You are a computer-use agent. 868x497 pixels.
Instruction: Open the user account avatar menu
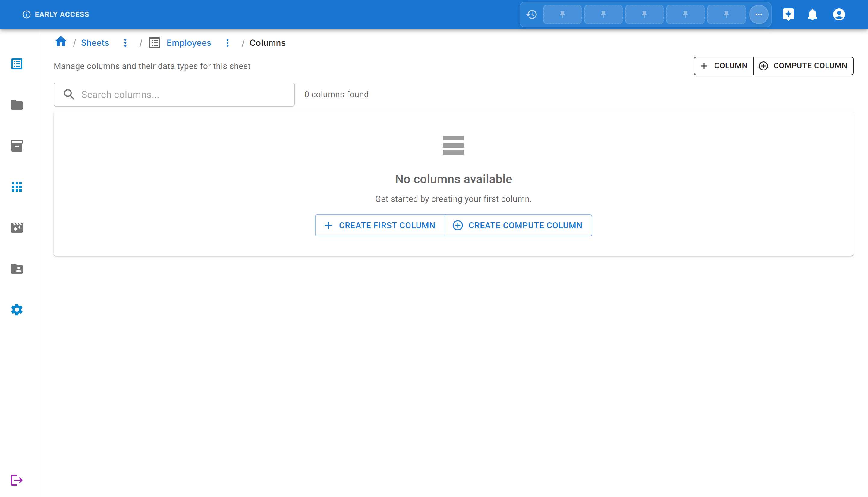(839, 14)
